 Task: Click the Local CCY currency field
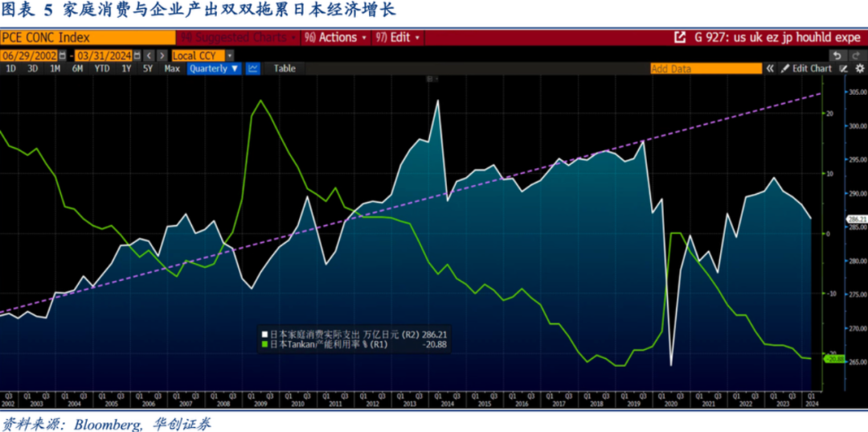click(199, 56)
